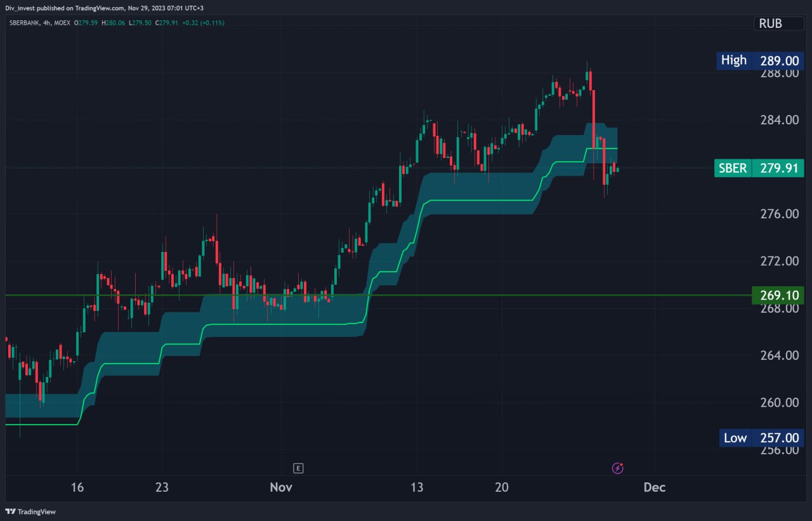Select the SBER 279.91 price tag
The height and width of the screenshot is (521, 812).
click(x=759, y=168)
